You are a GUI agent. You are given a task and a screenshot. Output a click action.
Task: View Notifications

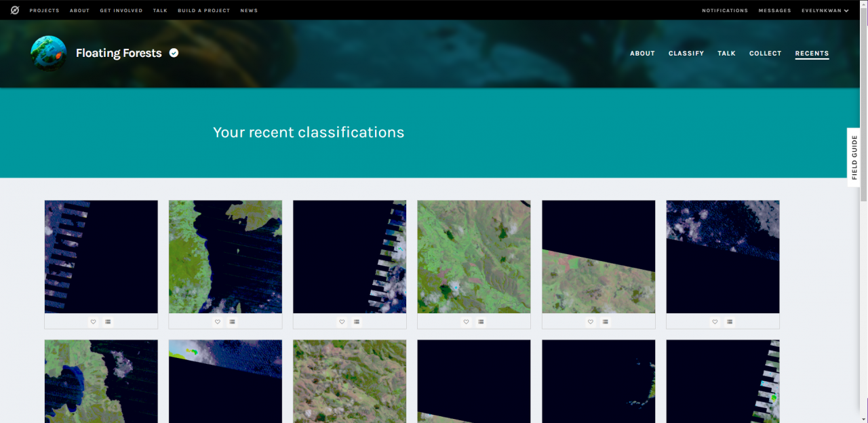[725, 11]
